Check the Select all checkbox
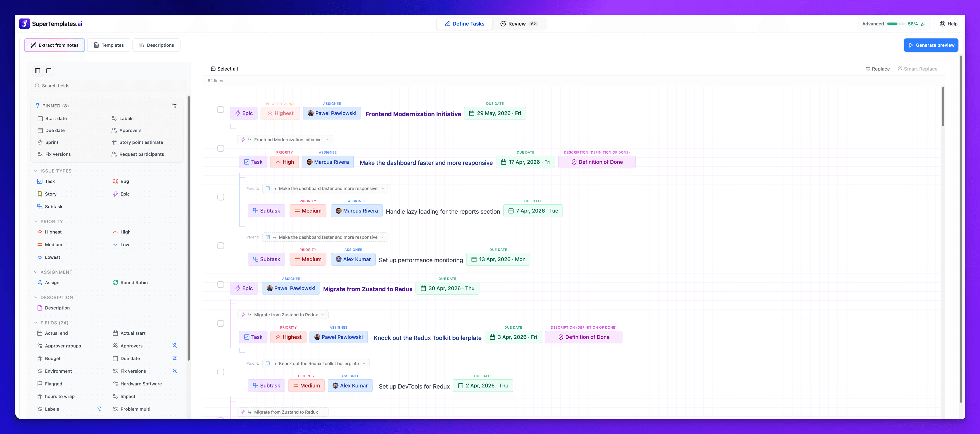 coord(213,69)
